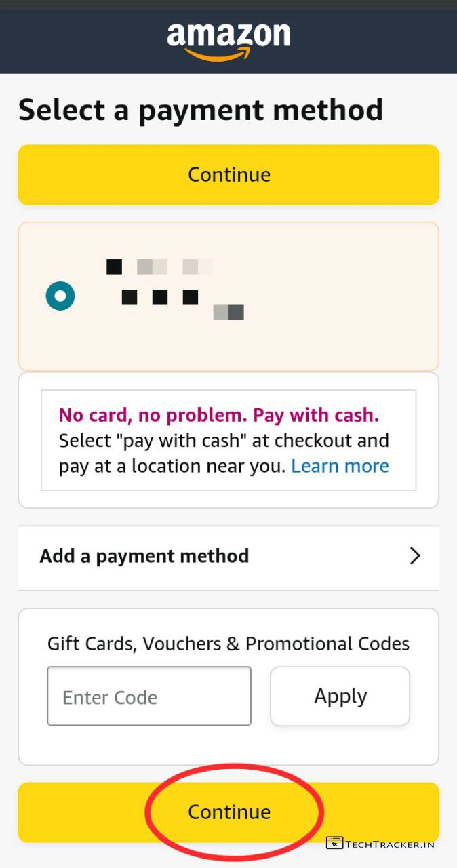Viewport: 457px width, 868px height.
Task: Select the saved payment method radio button
Action: point(60,296)
